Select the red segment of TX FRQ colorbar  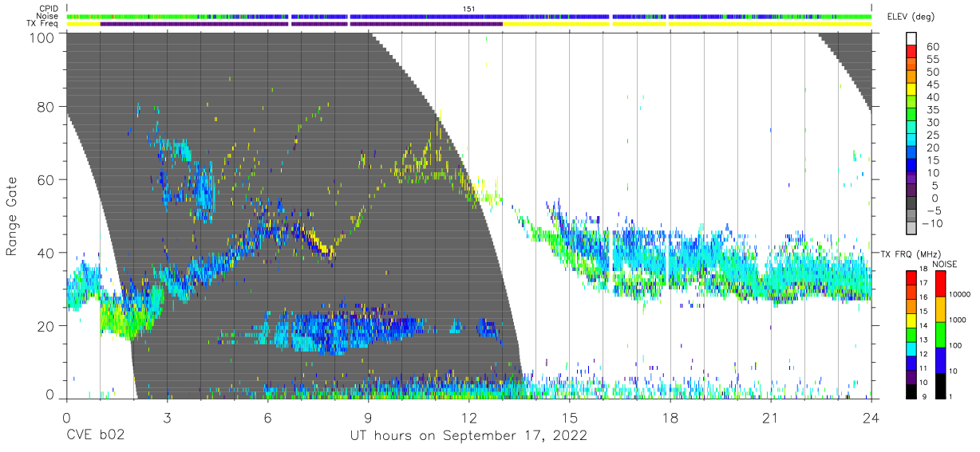coord(912,277)
